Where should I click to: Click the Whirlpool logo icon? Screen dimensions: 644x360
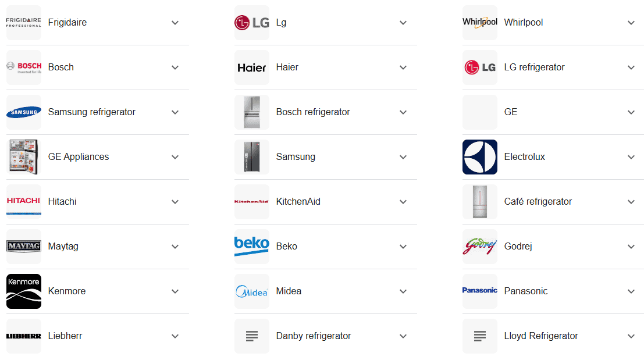(x=480, y=23)
